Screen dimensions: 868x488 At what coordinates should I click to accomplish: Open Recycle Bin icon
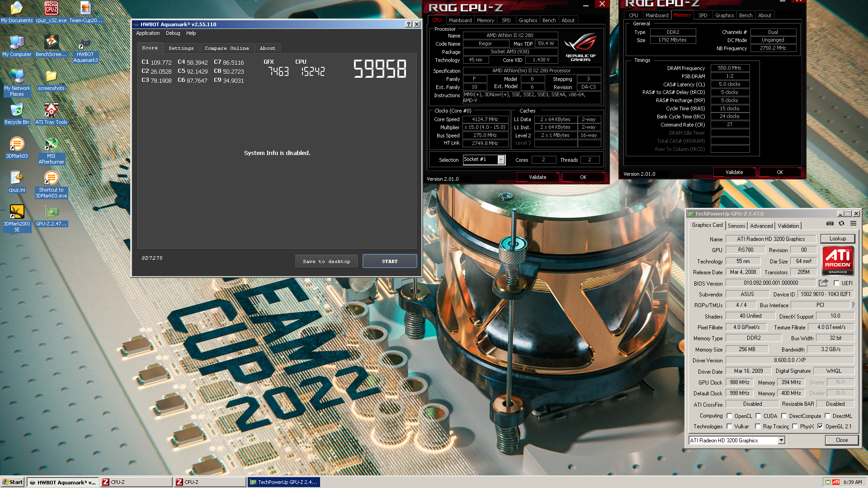click(x=17, y=113)
